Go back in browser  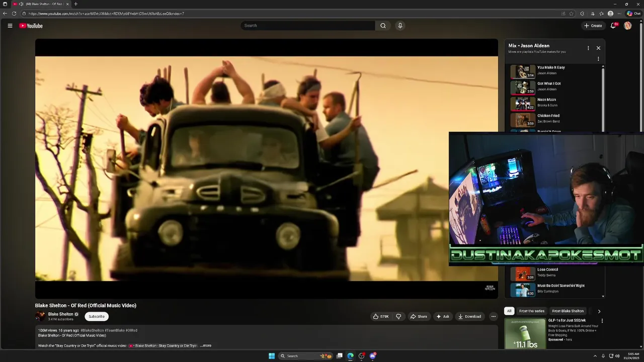point(5,14)
